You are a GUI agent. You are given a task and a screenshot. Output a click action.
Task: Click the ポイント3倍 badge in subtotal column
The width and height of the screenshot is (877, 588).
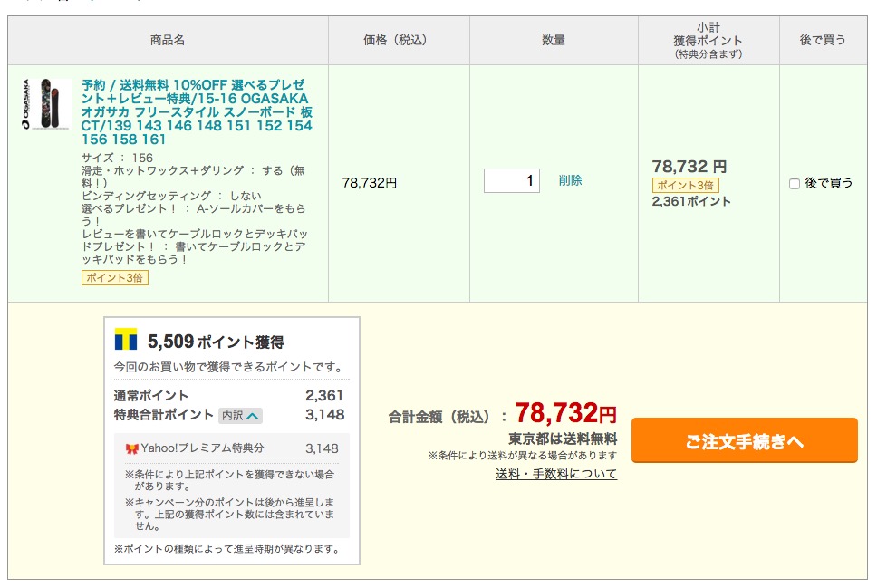click(685, 185)
